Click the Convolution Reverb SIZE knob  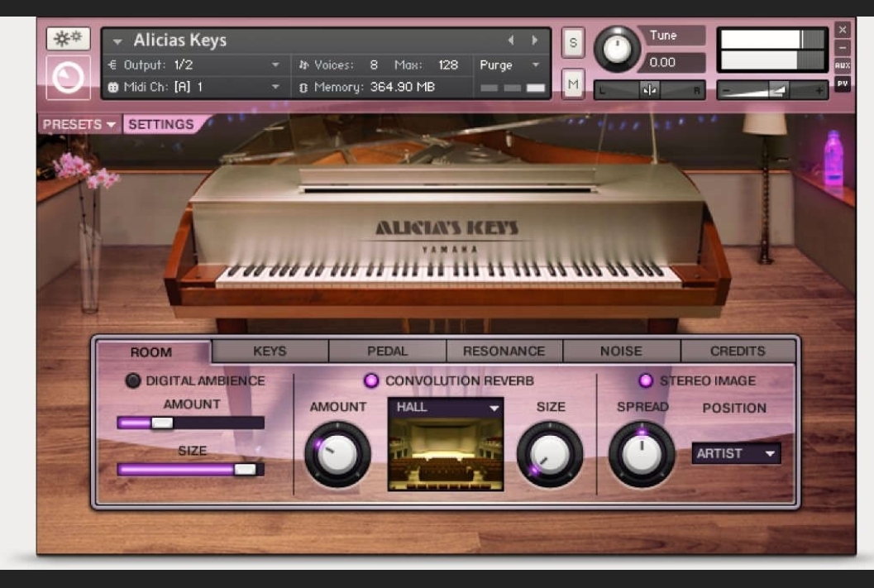coord(550,454)
